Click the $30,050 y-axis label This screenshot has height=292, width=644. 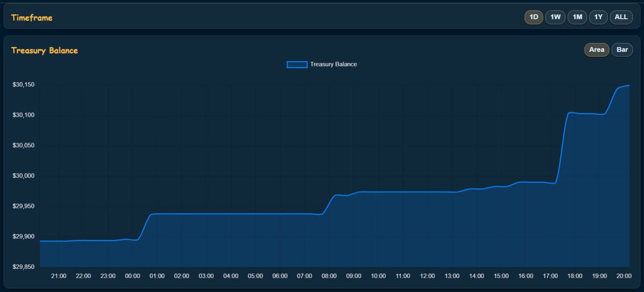tap(23, 145)
